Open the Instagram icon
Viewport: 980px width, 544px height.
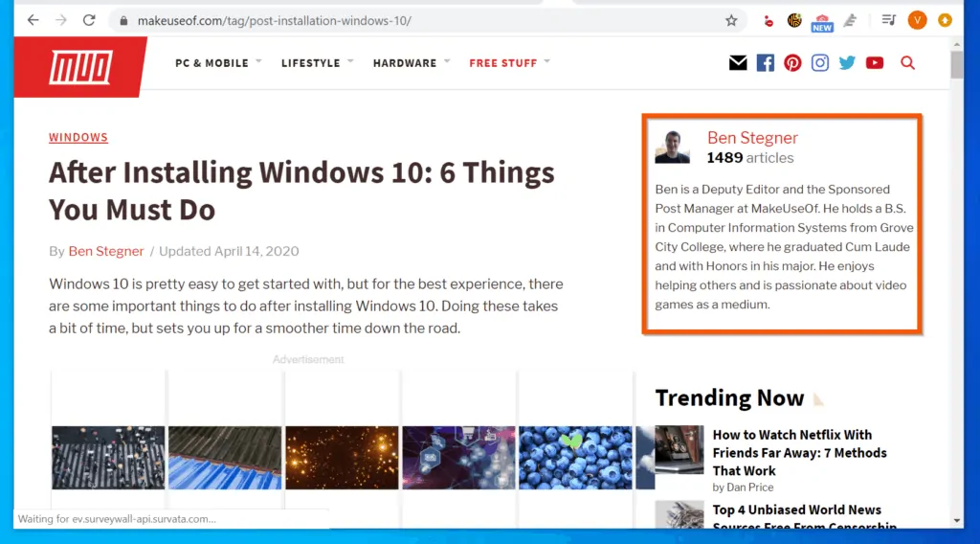[x=820, y=62]
